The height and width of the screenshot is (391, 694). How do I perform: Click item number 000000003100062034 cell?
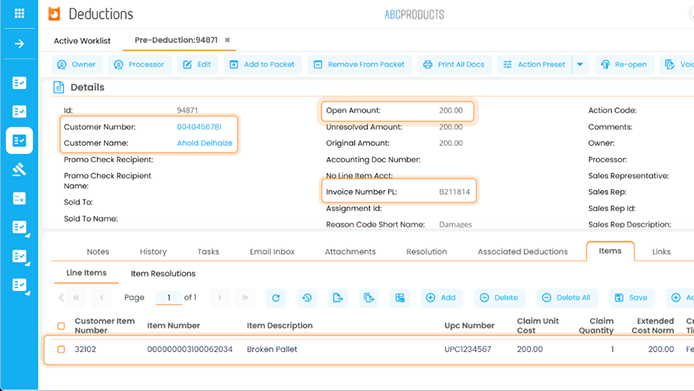tap(190, 349)
